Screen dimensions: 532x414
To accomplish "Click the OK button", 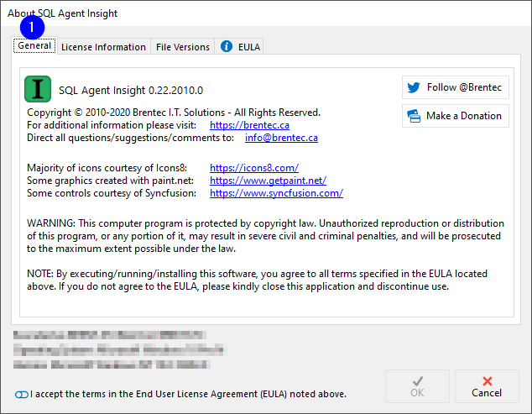I will pos(417,386).
